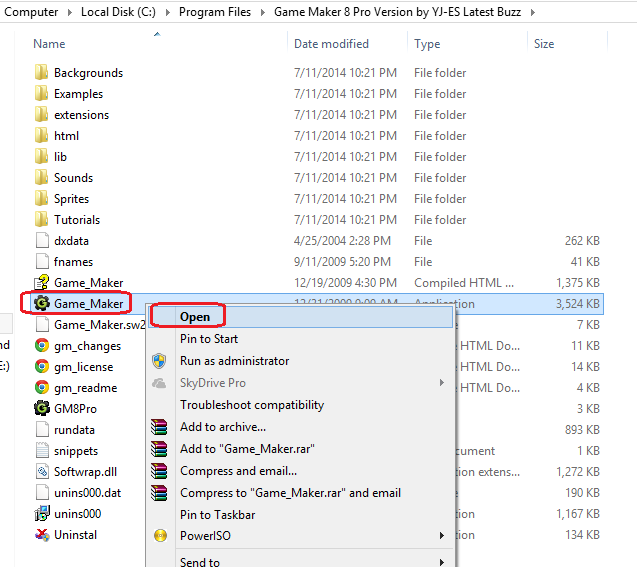
Task: Select the GM8Pro gear icon
Action: click(42, 409)
